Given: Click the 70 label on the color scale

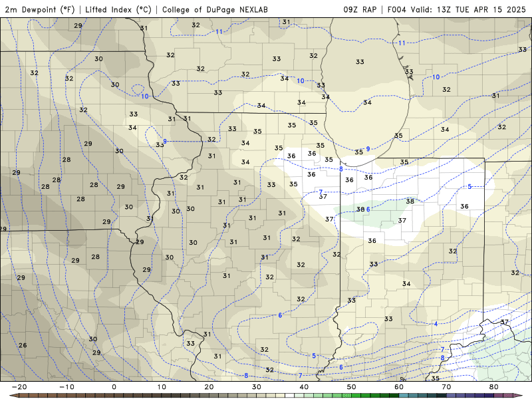Looking at the screenshot, I should click(x=446, y=387).
